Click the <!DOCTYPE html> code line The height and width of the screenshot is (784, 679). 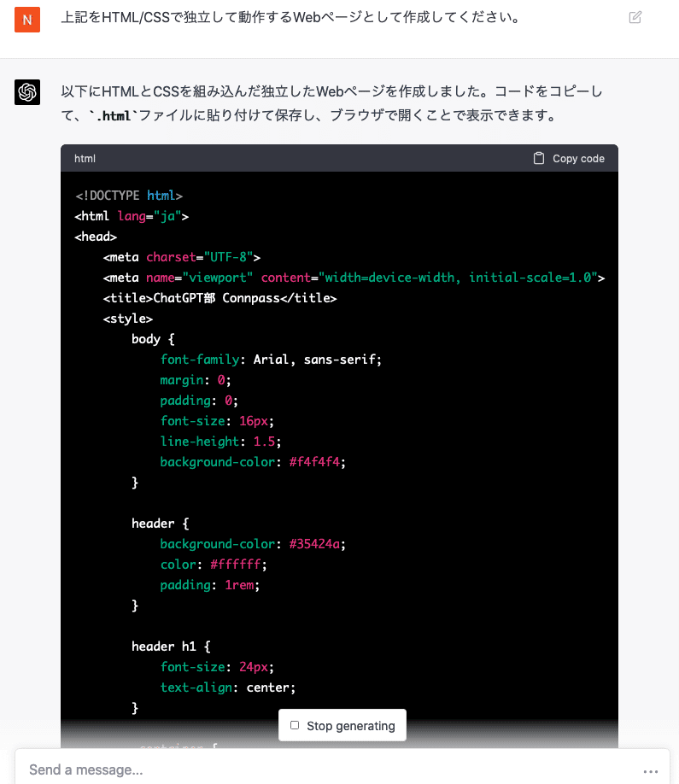click(129, 196)
